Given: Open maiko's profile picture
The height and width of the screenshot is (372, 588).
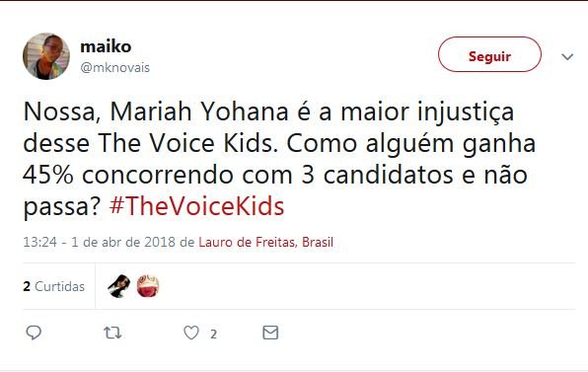Looking at the screenshot, I should click(x=46, y=56).
